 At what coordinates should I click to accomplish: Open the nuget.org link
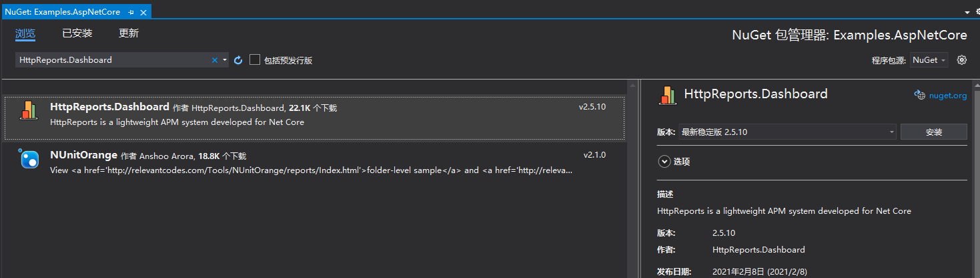point(947,96)
